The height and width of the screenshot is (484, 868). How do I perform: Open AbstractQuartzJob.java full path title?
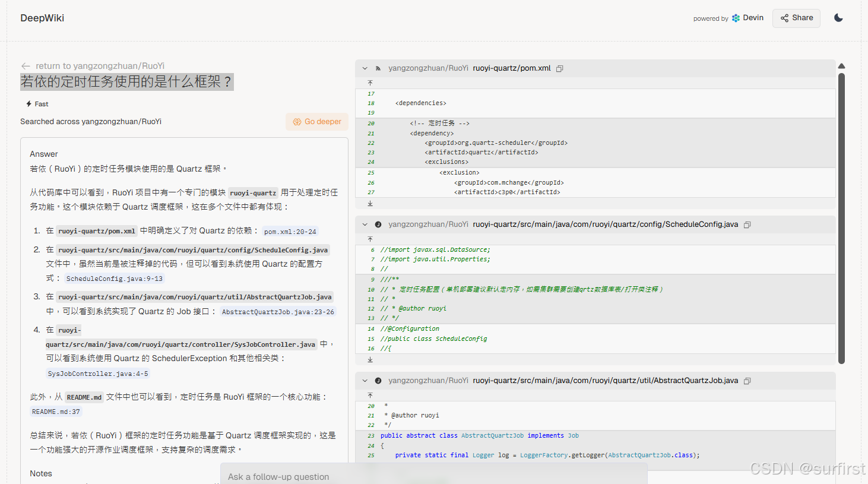pyautogui.click(x=606, y=381)
